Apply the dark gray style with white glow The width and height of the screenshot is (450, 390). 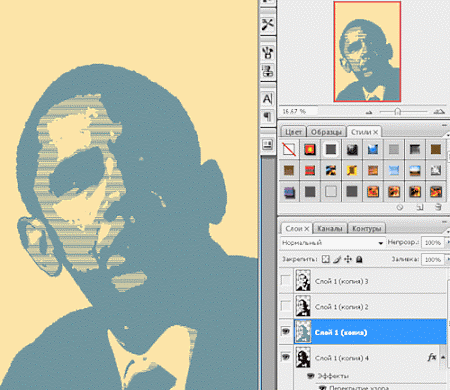coord(331,149)
